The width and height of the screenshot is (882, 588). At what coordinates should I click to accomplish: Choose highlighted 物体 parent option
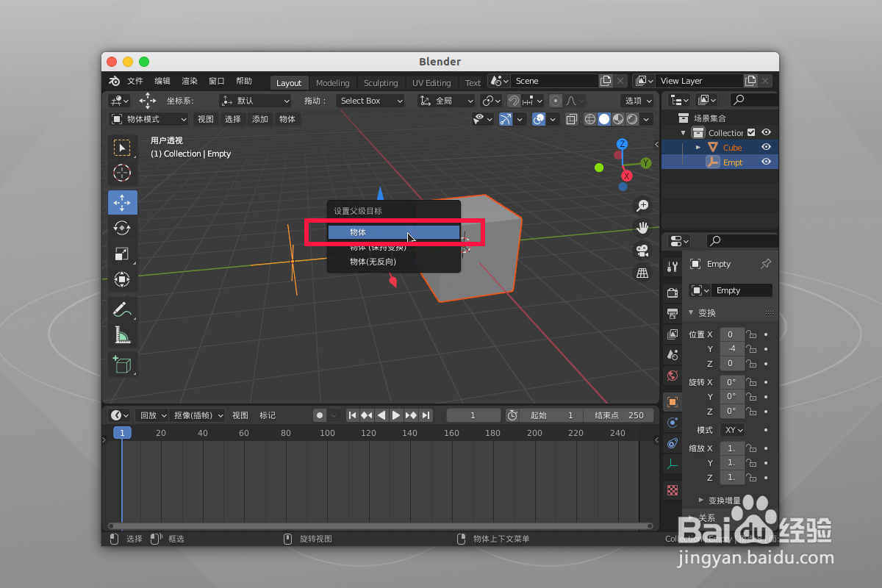pyautogui.click(x=394, y=232)
